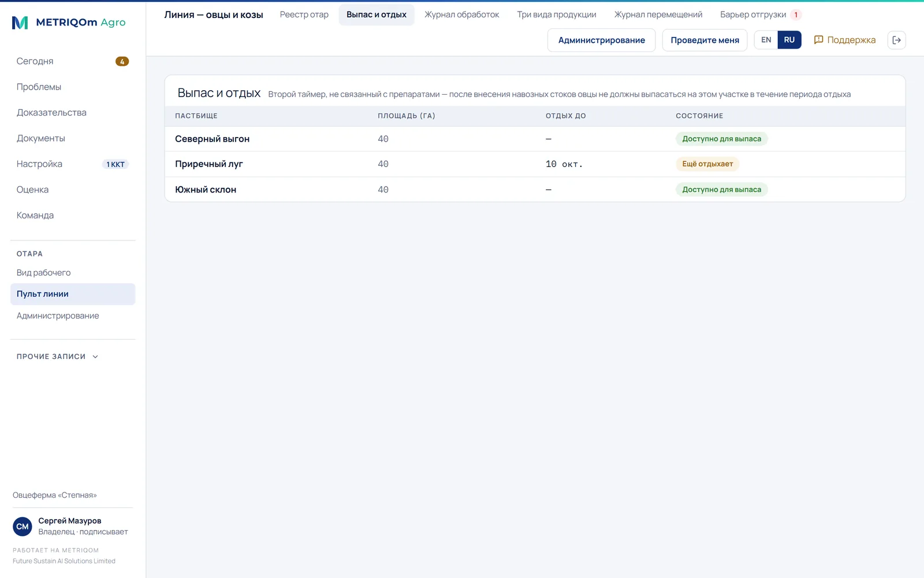Viewport: 924px width, 578px height.
Task: Select Пульт линии in sidebar
Action: [x=73, y=294]
